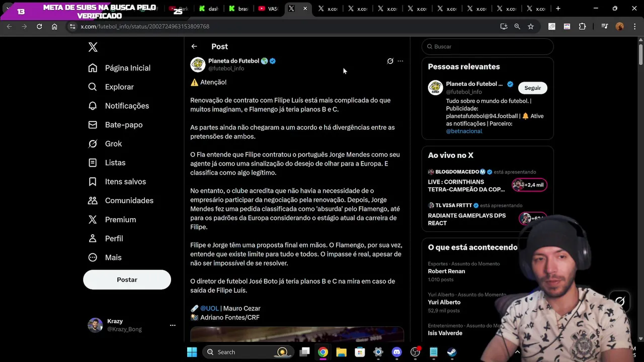
Task: Open the @betnacional link
Action: (x=464, y=131)
